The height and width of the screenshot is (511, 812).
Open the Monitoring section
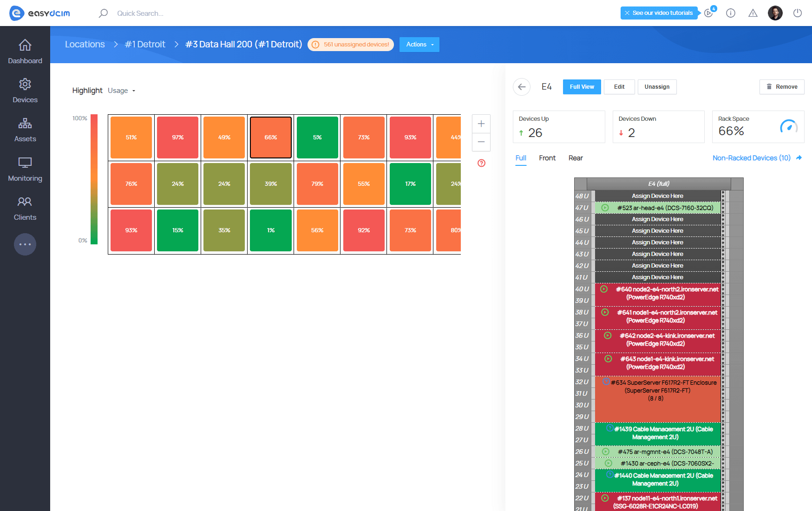pos(25,169)
